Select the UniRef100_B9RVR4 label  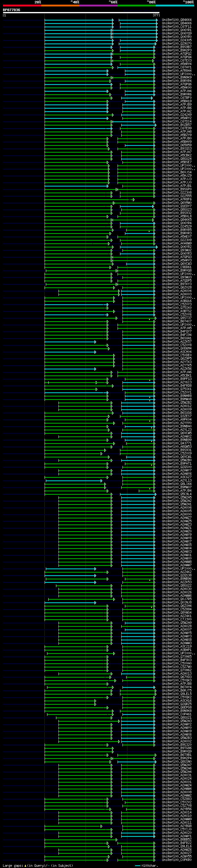coord(177,81)
